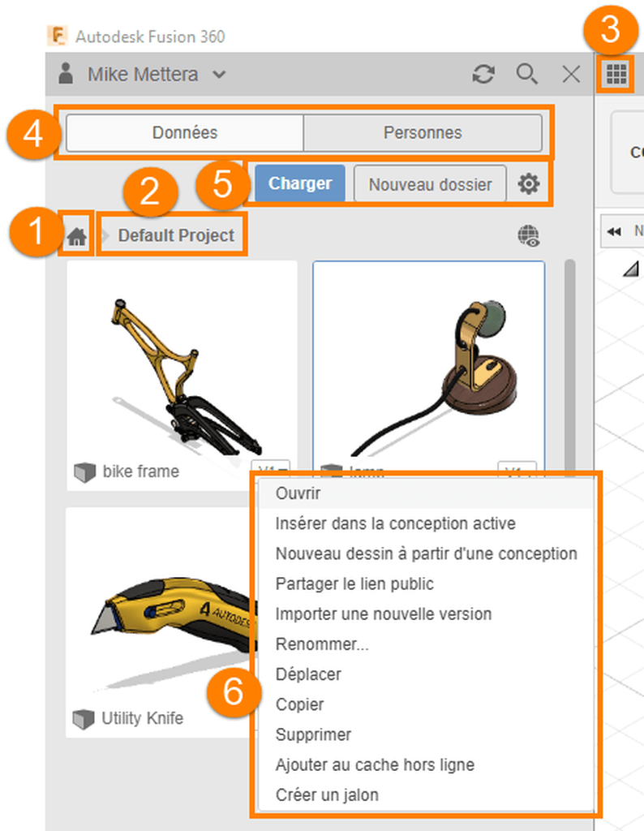
Task: Switch to Données tab
Action: 185,132
